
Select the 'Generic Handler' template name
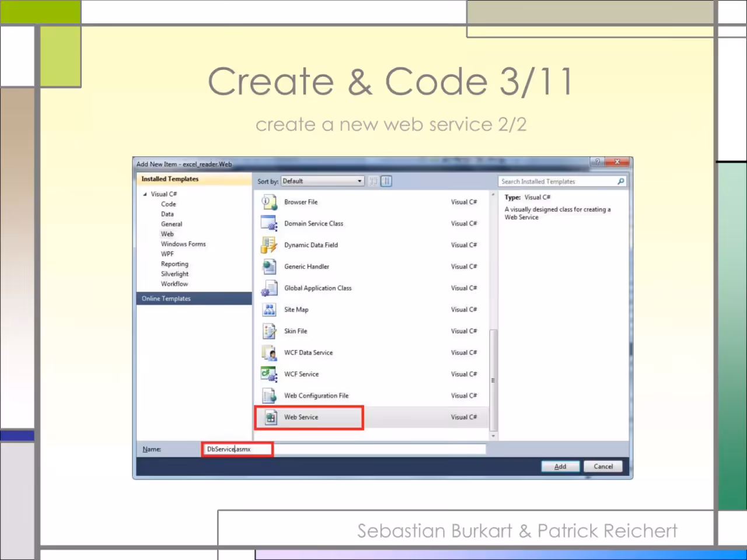point(307,267)
